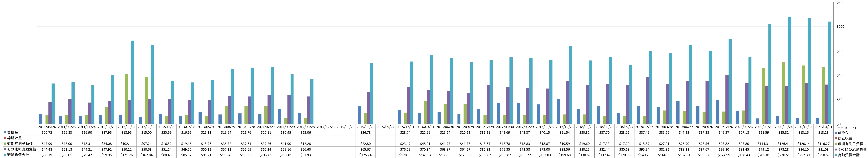This screenshot has width=868, height=158.
Task: Select the $162.84 cell in the table
Action: [x=147, y=155]
